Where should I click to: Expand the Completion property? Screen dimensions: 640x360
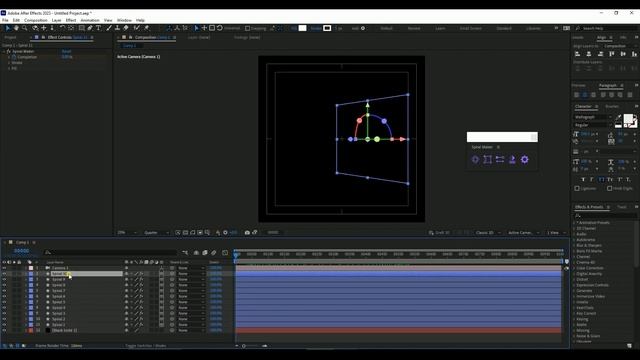pos(9,57)
